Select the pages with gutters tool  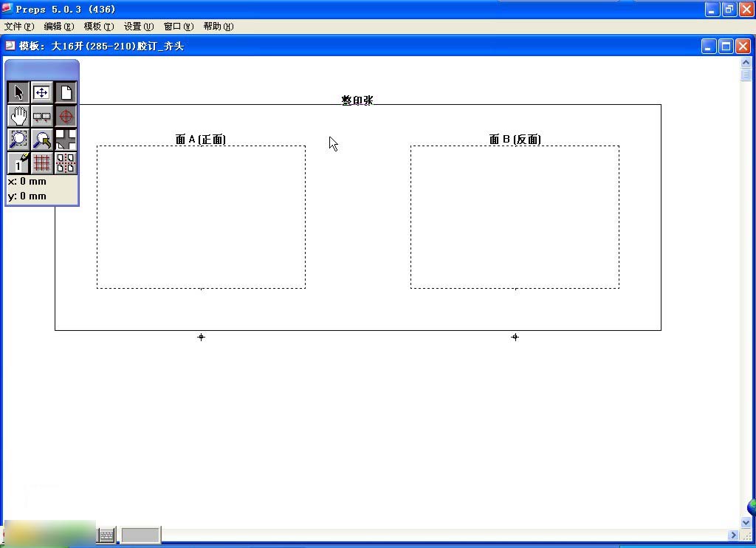(x=66, y=163)
